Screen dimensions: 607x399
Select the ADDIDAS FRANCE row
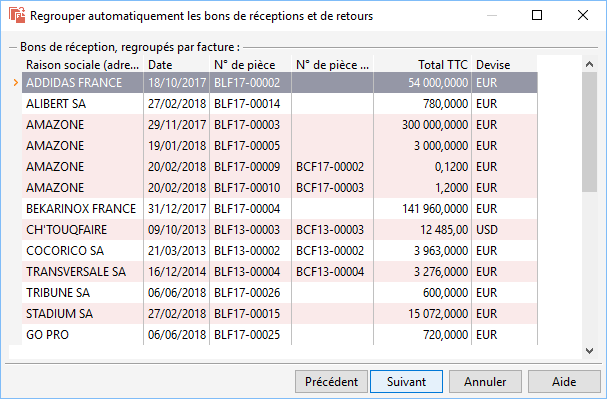279,82
